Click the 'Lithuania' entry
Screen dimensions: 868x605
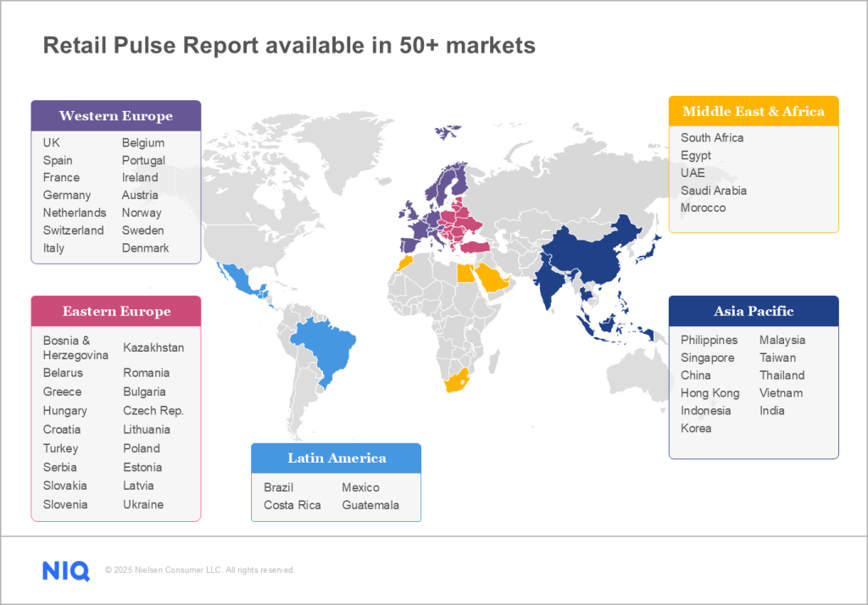147,430
